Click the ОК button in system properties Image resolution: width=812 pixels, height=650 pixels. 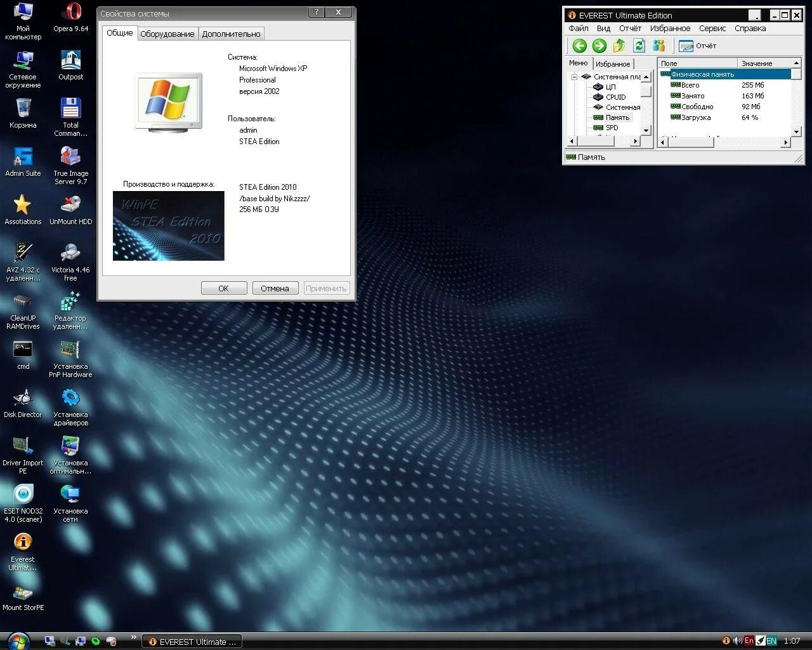[224, 288]
